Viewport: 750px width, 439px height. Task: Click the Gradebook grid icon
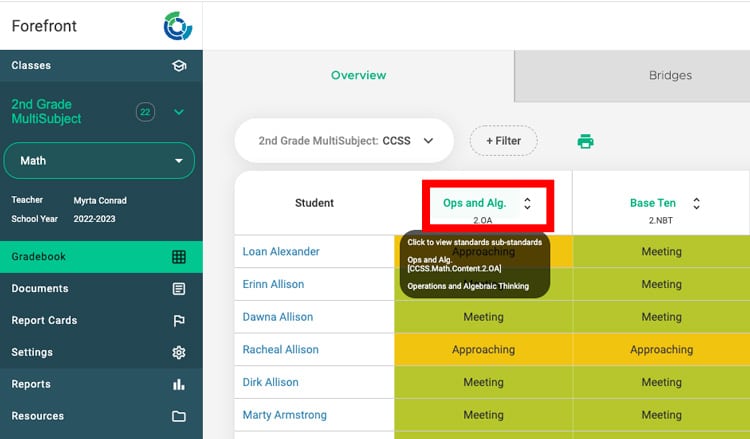click(179, 257)
